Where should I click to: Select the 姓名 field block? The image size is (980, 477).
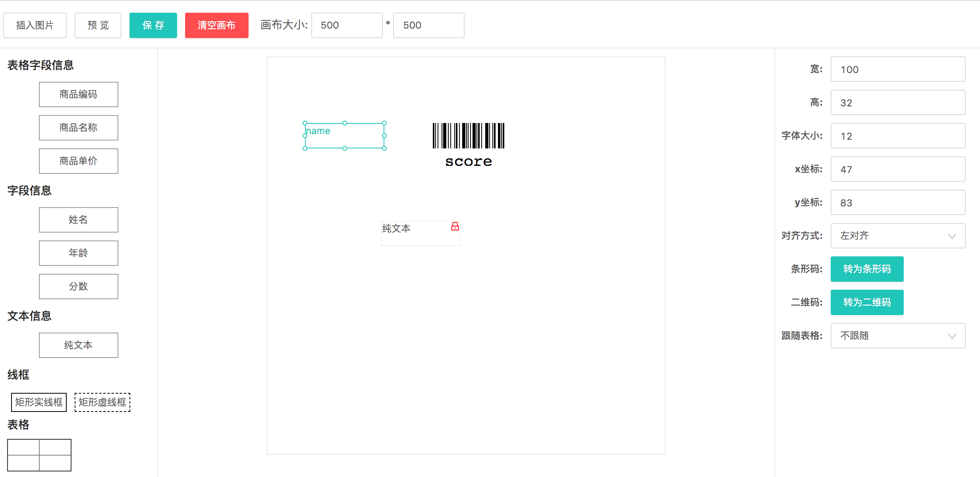point(79,220)
